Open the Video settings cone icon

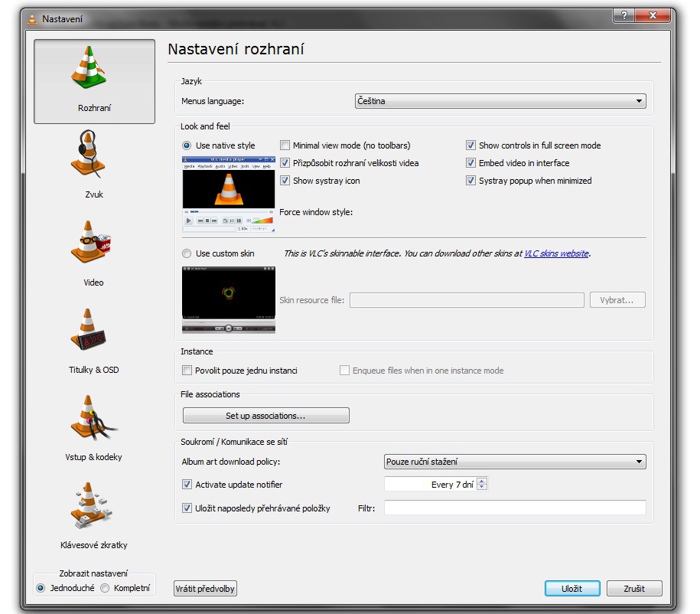coord(90,242)
